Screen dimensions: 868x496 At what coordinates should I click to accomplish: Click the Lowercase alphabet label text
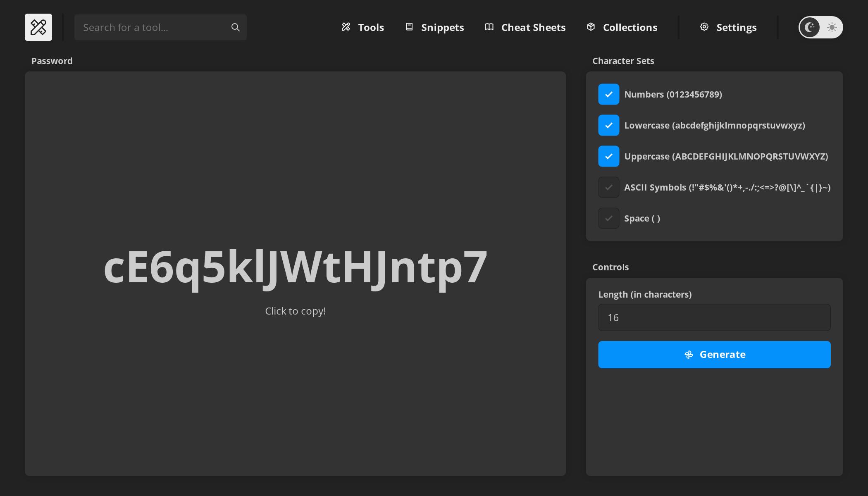pos(715,125)
